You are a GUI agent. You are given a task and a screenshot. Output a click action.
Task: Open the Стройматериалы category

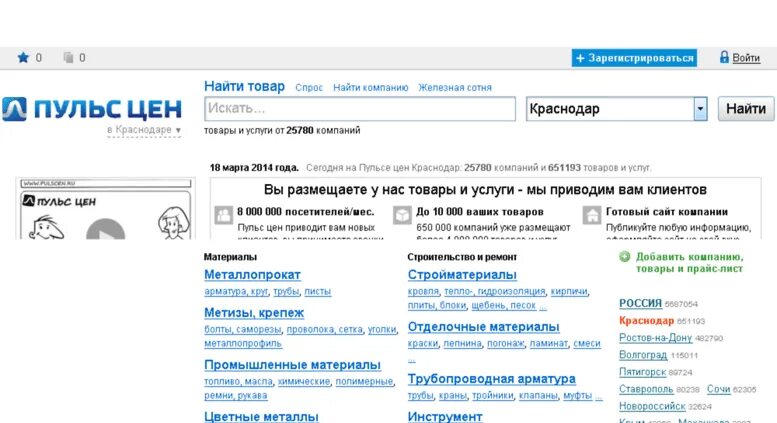[462, 274]
